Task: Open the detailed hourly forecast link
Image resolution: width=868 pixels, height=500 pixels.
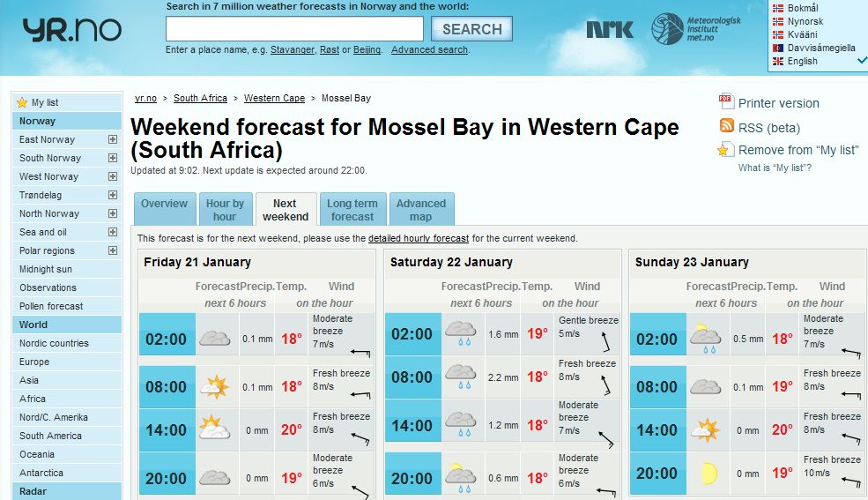Action: point(419,238)
